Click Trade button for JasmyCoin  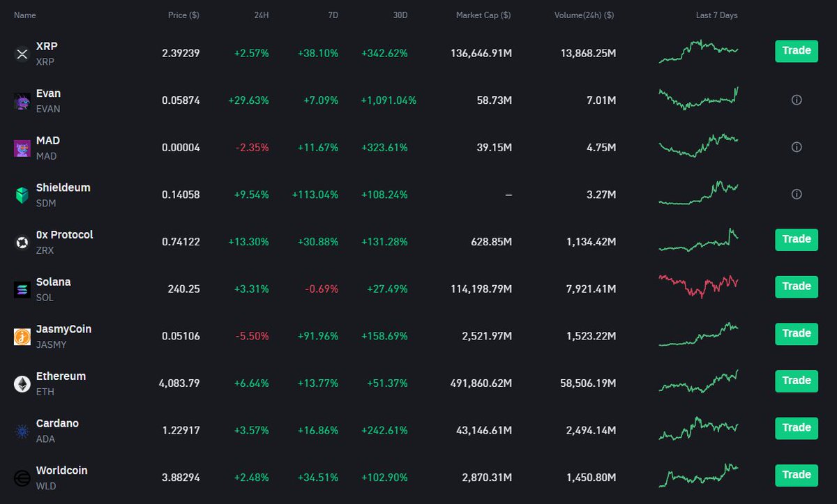pos(797,333)
